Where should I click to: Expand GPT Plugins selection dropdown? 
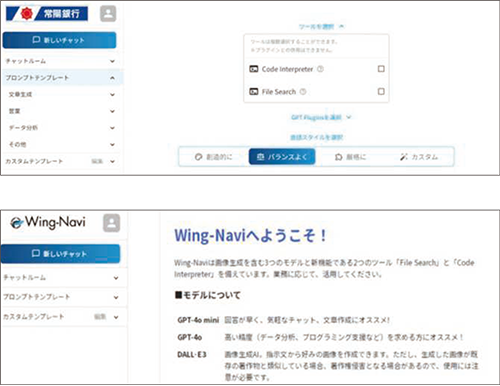(x=321, y=117)
